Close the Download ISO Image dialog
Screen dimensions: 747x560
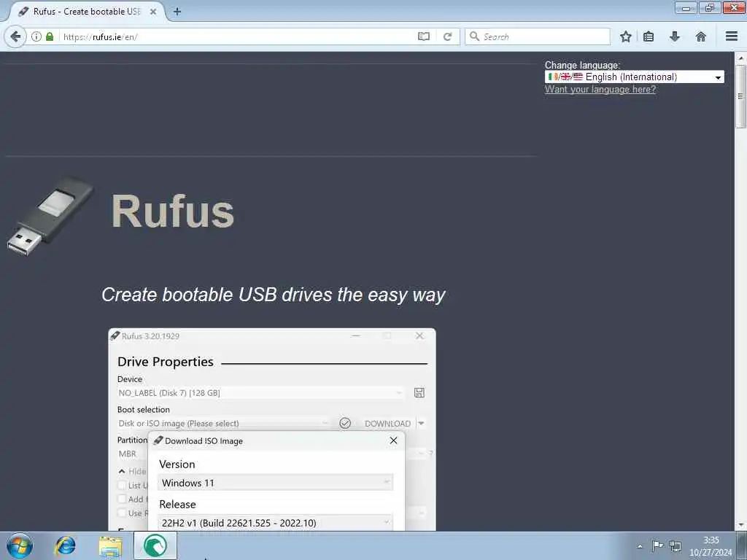[393, 440]
